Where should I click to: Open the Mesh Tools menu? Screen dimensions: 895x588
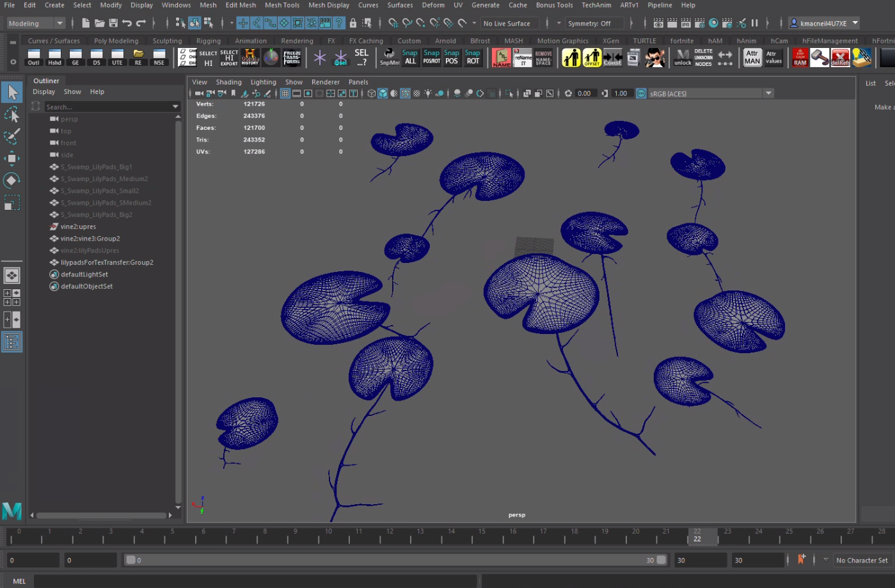281,5
